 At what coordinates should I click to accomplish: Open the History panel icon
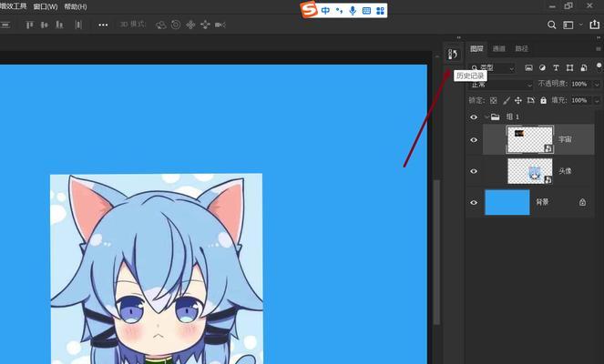[453, 55]
